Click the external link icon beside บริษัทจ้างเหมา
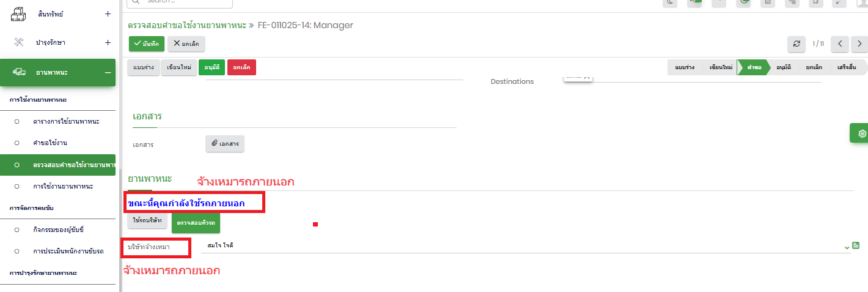The height and width of the screenshot is (292, 868). click(x=856, y=245)
